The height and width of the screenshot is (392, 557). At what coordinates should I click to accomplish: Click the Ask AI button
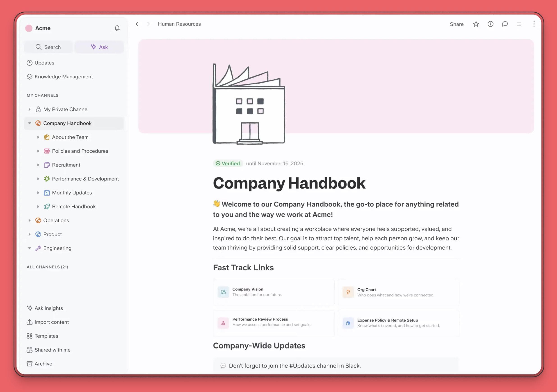coord(99,47)
